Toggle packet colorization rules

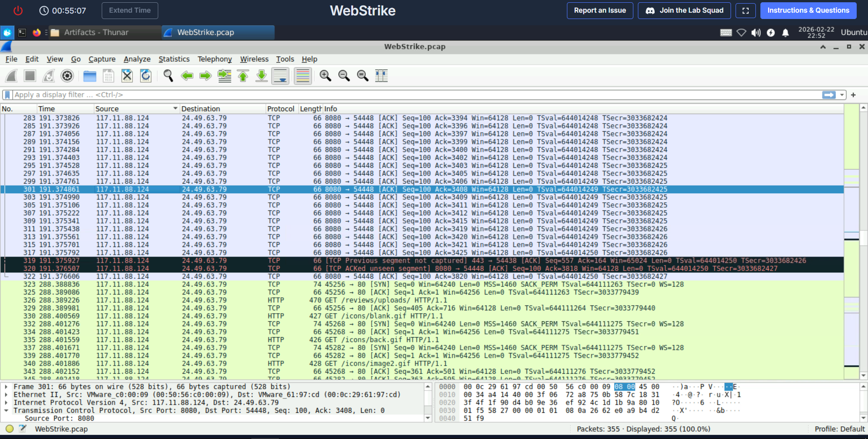[303, 76]
